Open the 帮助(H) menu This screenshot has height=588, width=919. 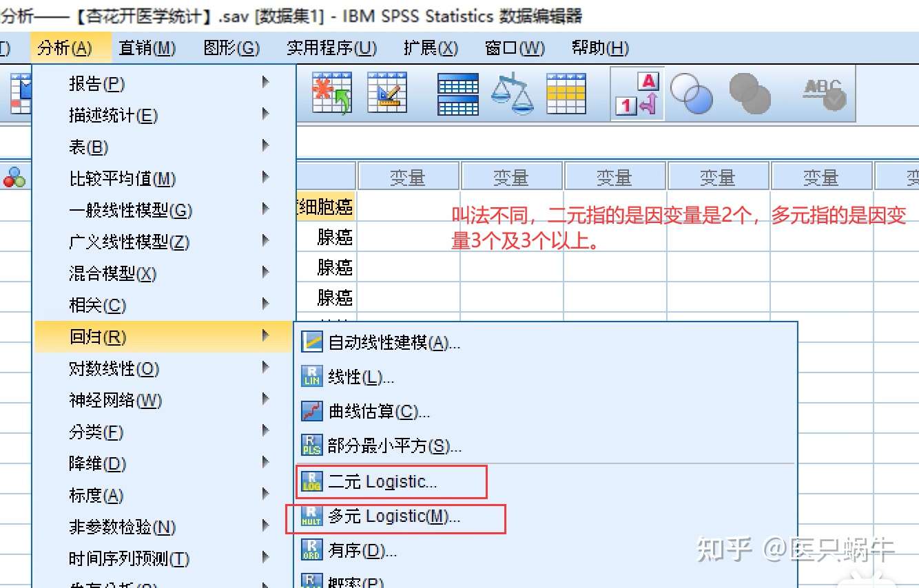[600, 48]
